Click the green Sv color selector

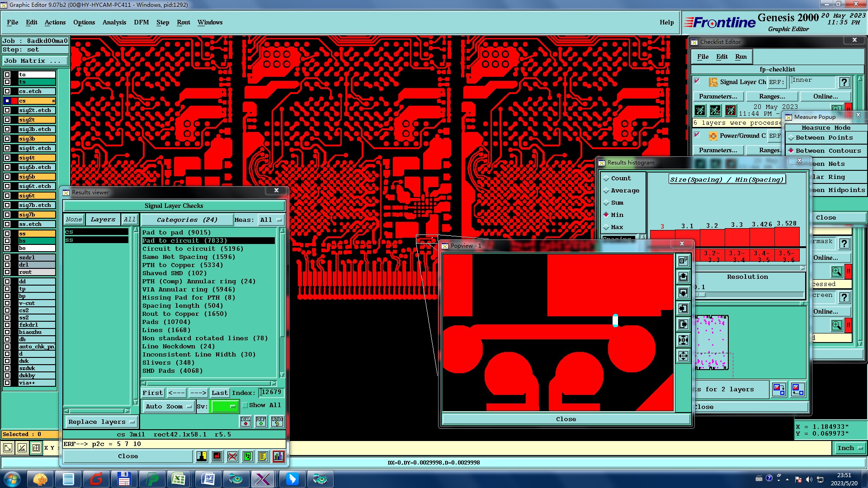[x=224, y=406]
